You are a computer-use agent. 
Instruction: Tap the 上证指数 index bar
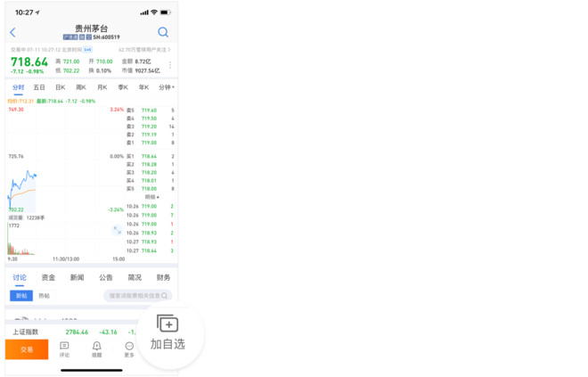(x=71, y=332)
